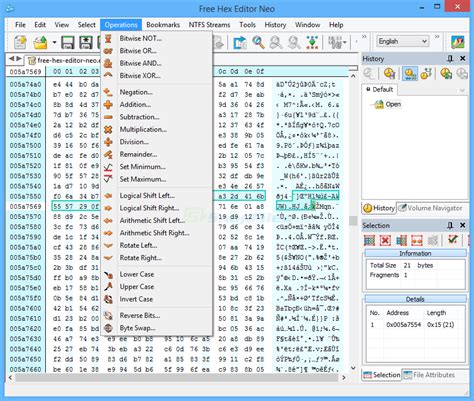Click the History branch clock icon
The image size is (474, 401).
click(x=427, y=73)
